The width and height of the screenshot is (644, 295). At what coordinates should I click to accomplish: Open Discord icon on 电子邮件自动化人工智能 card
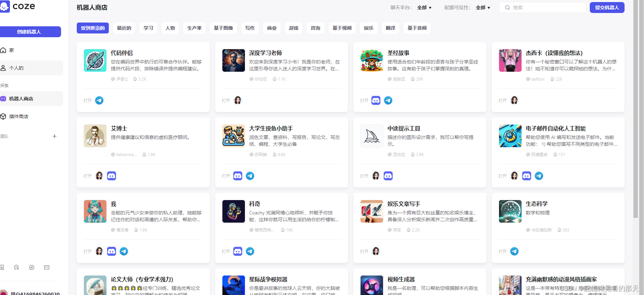[x=527, y=176]
